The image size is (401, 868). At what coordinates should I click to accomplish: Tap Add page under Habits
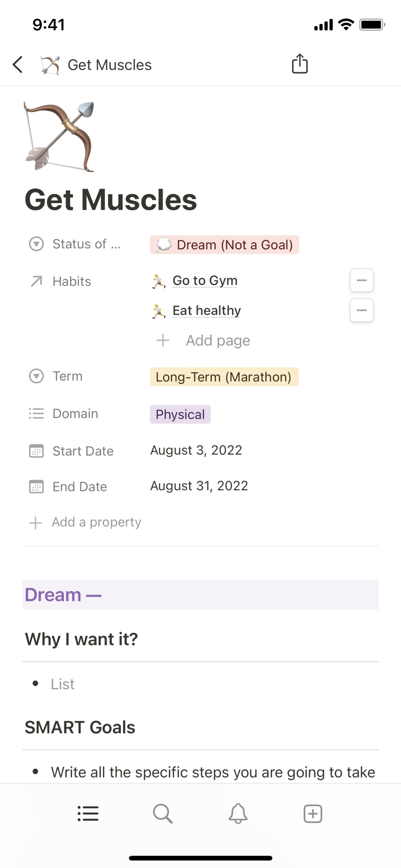pyautogui.click(x=218, y=340)
